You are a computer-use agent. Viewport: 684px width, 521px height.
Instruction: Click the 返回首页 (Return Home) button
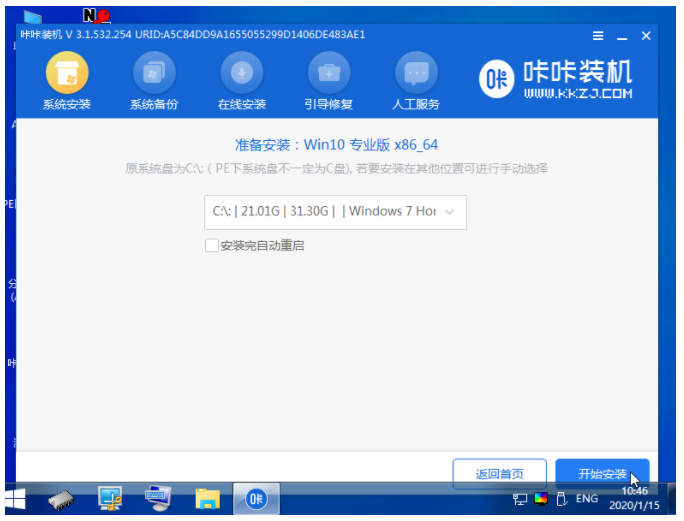(x=499, y=473)
